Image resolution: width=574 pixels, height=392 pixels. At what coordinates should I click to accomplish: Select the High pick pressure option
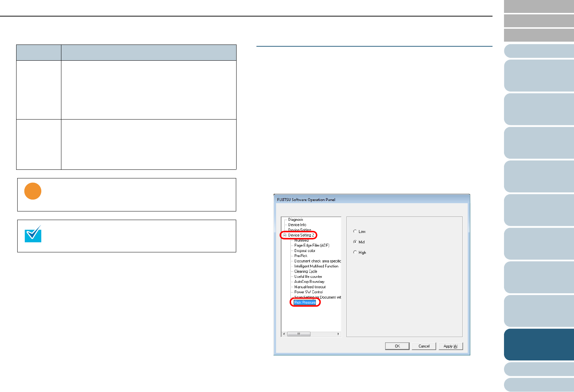pyautogui.click(x=360, y=252)
